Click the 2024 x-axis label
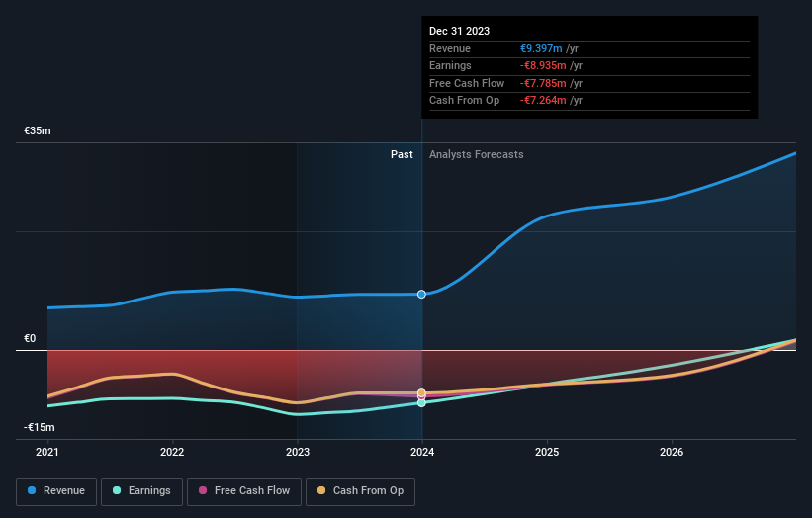Image resolution: width=812 pixels, height=518 pixels. coord(422,452)
